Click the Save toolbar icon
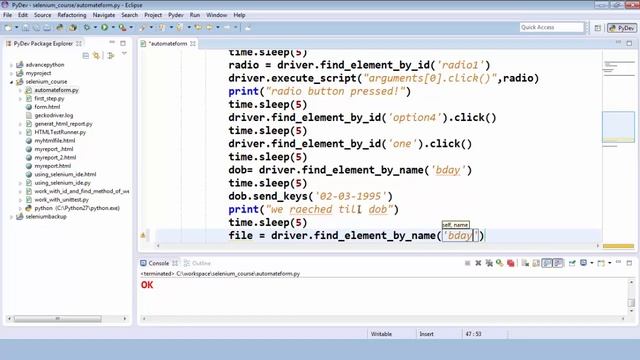 click(25, 27)
